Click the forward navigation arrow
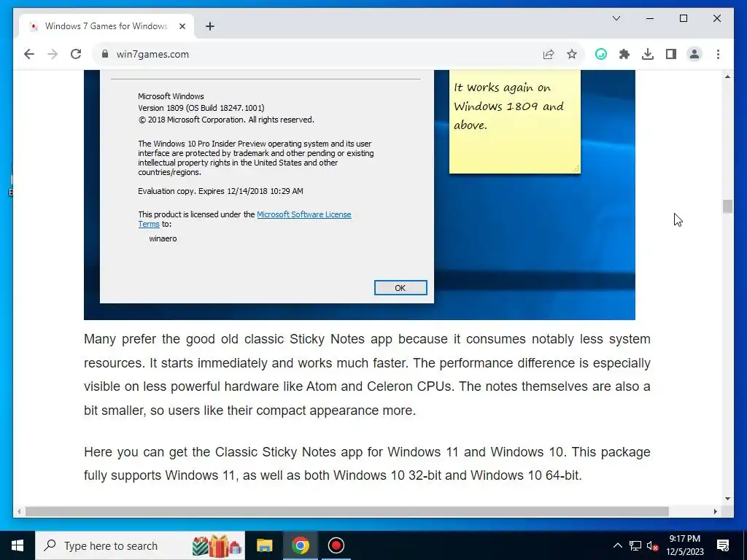Viewport: 747px width, 560px height. coord(53,54)
